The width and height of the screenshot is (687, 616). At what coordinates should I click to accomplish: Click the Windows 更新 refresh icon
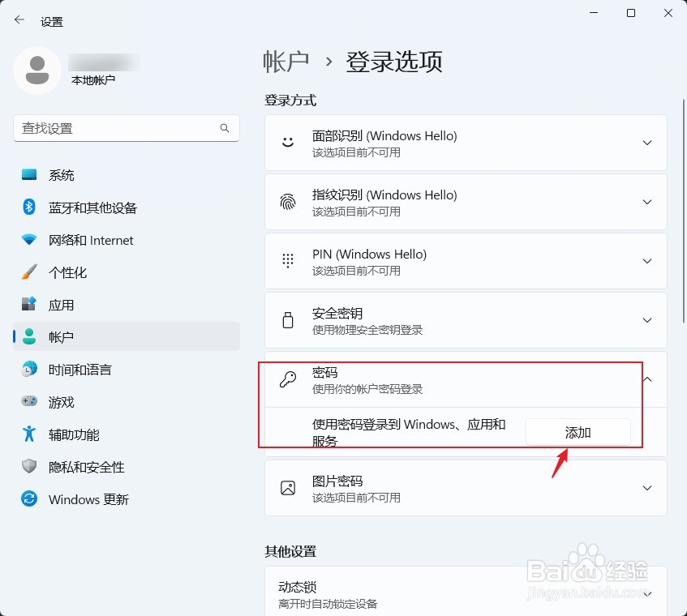coord(29,498)
